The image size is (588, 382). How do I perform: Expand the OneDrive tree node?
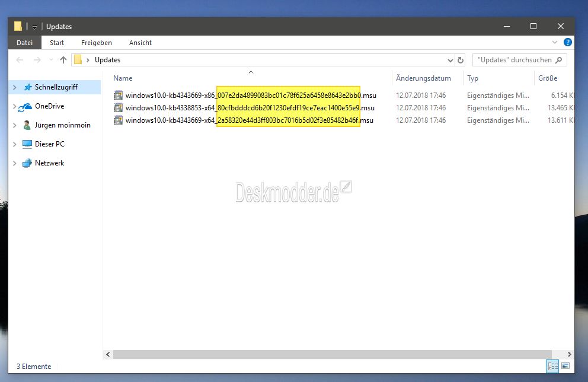[15, 106]
